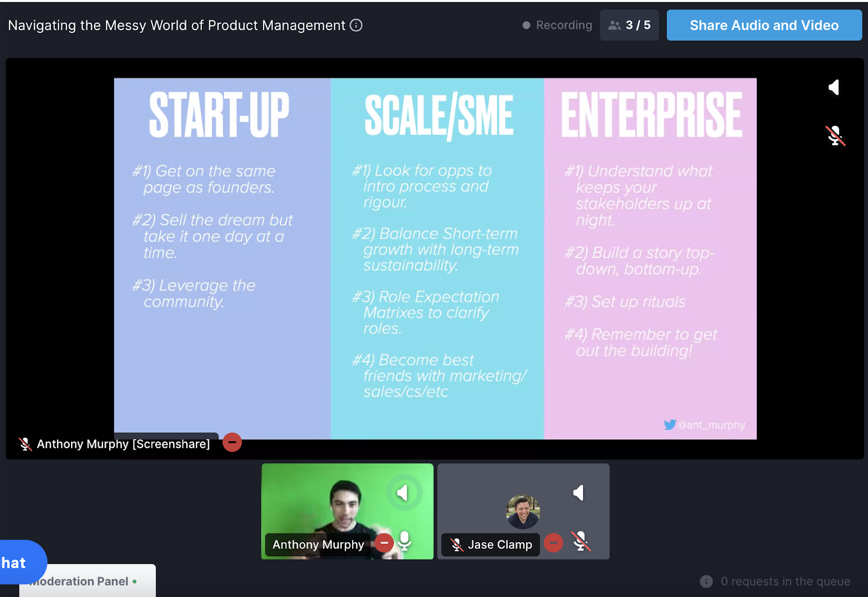This screenshot has width=868, height=597.
Task: Click muted mic icon in Screenshare name label
Action: point(25,444)
